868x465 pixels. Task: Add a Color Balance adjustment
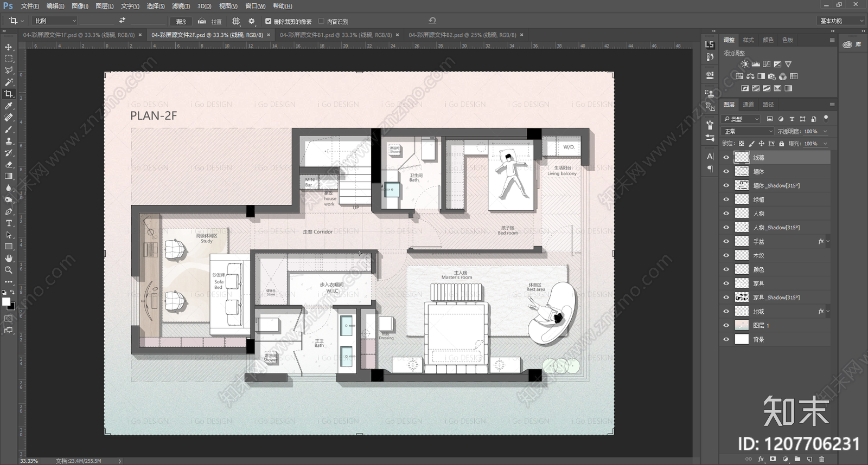[750, 76]
